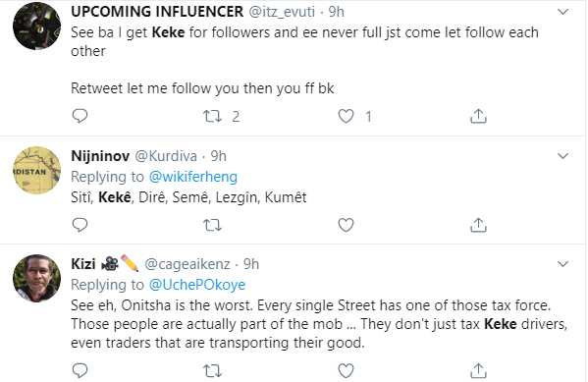588x382 pixels.
Task: Open the chevron menu on Kizi's tweet
Action: [x=562, y=264]
